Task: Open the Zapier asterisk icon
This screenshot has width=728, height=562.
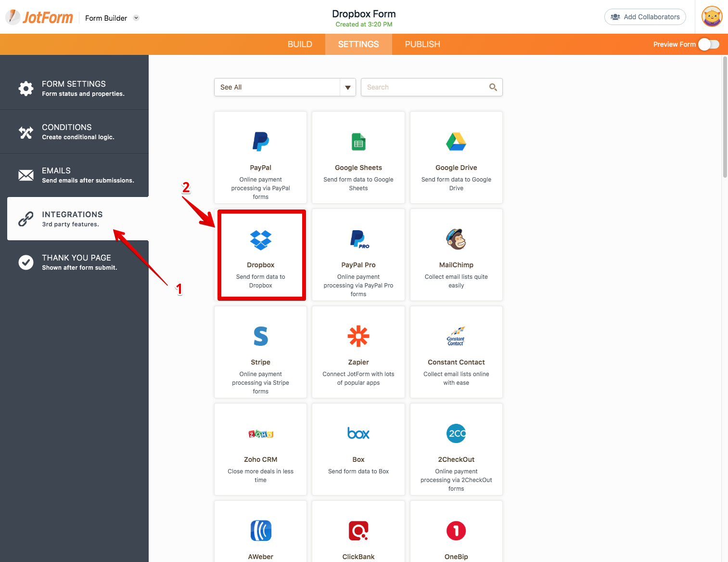Action: pyautogui.click(x=358, y=336)
